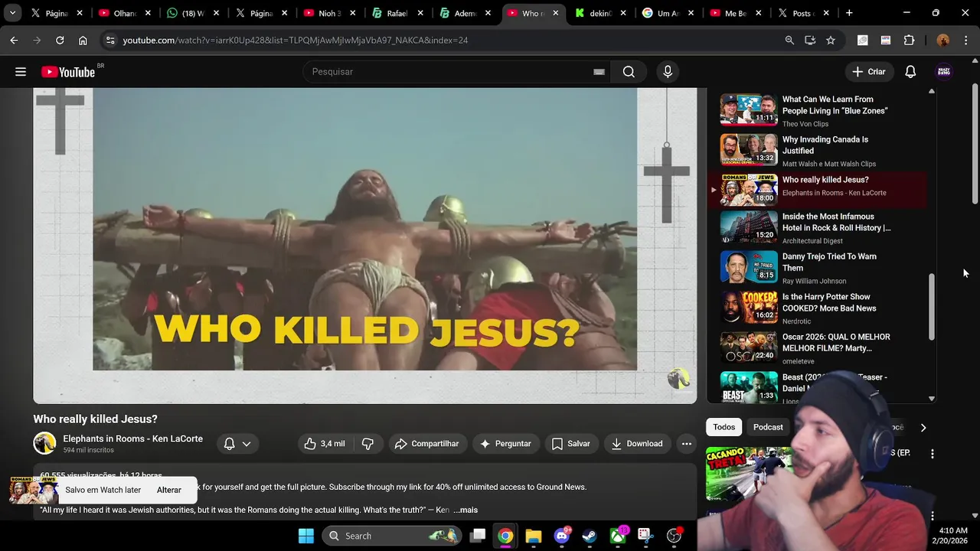Open a new Chrome tab
980x551 pixels.
point(849,13)
